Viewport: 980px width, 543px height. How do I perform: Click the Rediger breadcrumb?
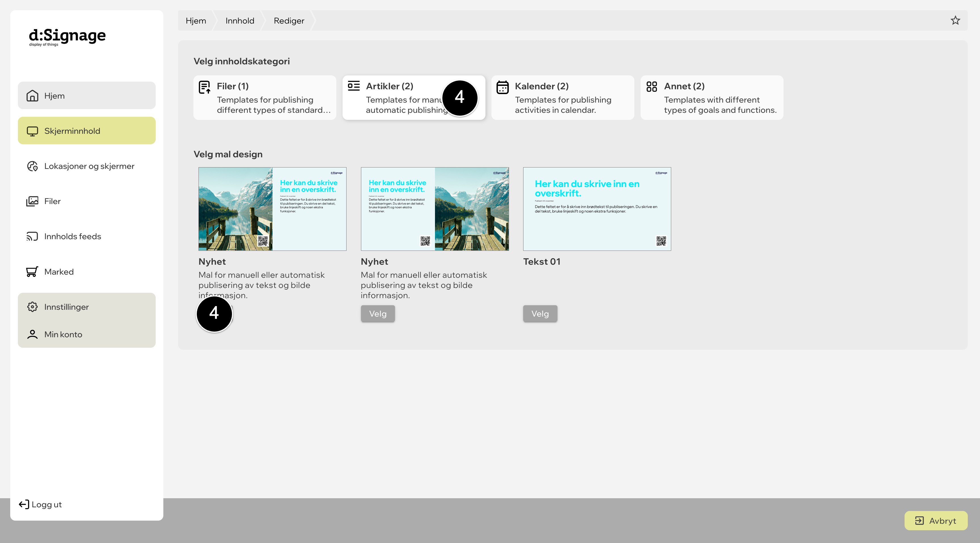(289, 20)
